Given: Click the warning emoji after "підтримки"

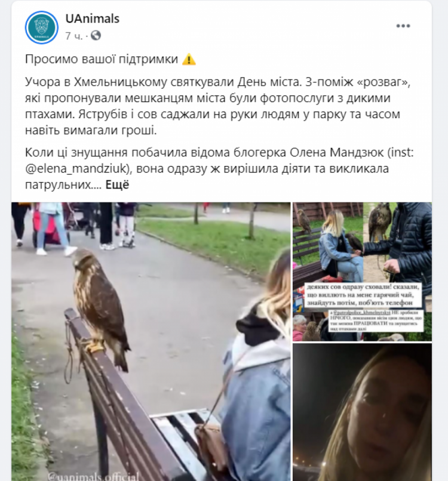Looking at the screenshot, I should pyautogui.click(x=189, y=59).
